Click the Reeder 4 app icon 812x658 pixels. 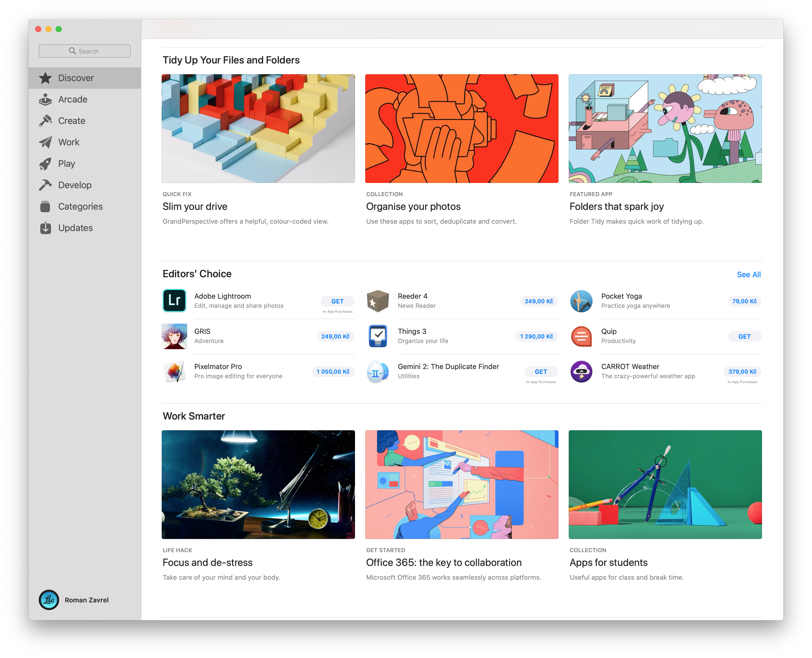pyautogui.click(x=378, y=301)
